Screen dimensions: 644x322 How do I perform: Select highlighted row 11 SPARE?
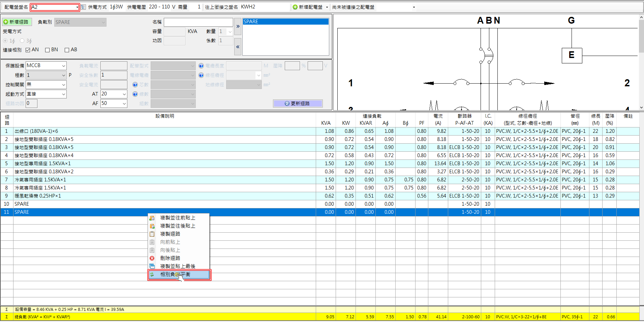coord(319,212)
